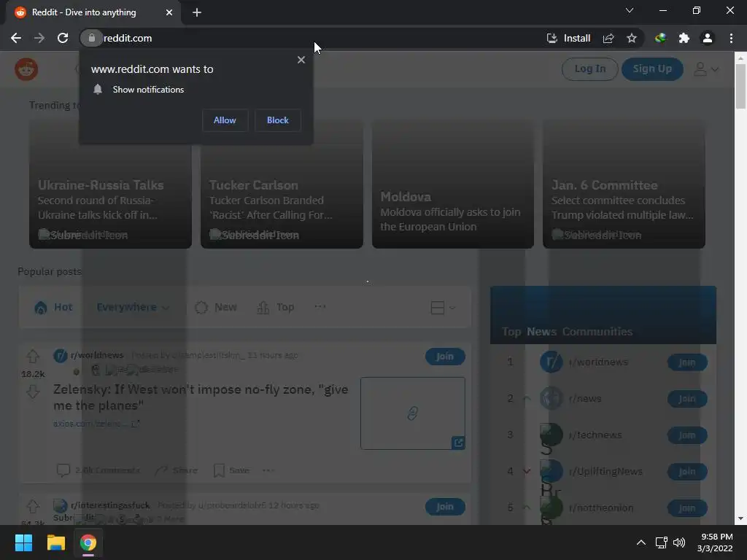Sort posts by Hot
This screenshot has width=747, height=560.
click(53, 307)
